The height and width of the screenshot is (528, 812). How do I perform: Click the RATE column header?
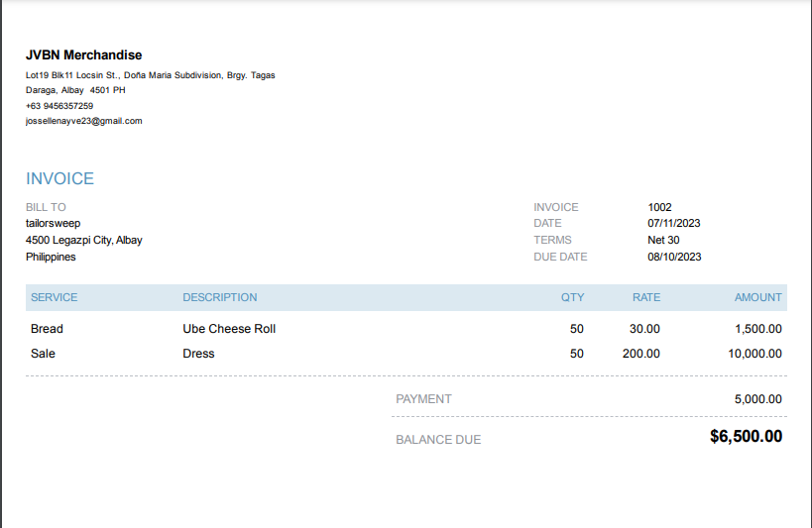[x=646, y=297]
